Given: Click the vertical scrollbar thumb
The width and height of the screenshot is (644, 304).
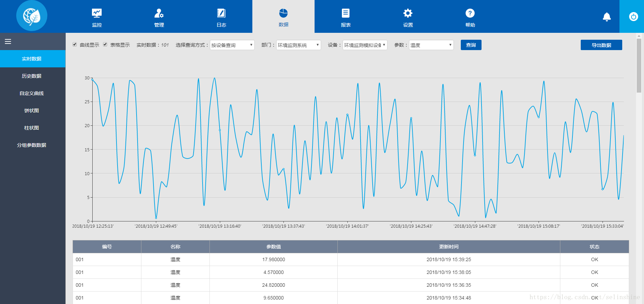Looking at the screenshot, I should 639,66.
